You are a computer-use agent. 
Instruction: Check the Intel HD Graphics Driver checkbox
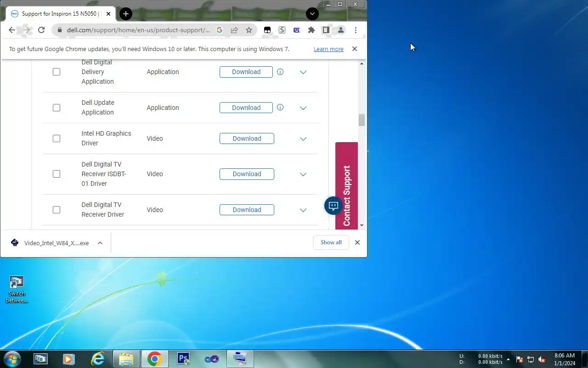[x=57, y=138]
